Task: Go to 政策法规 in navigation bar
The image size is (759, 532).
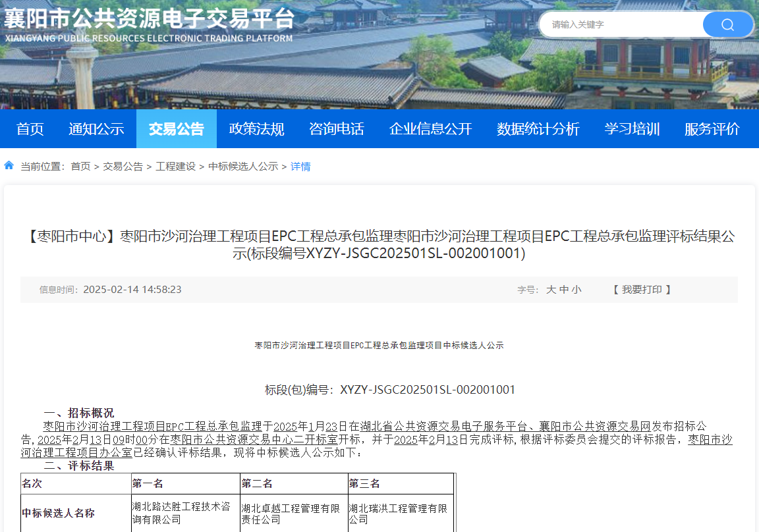Action: [256, 129]
